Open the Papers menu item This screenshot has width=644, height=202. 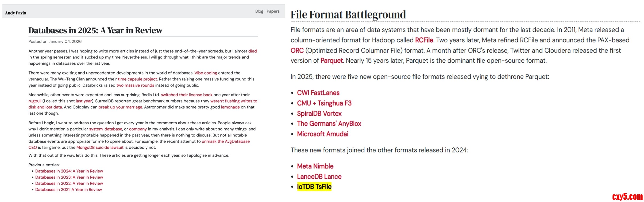(273, 11)
